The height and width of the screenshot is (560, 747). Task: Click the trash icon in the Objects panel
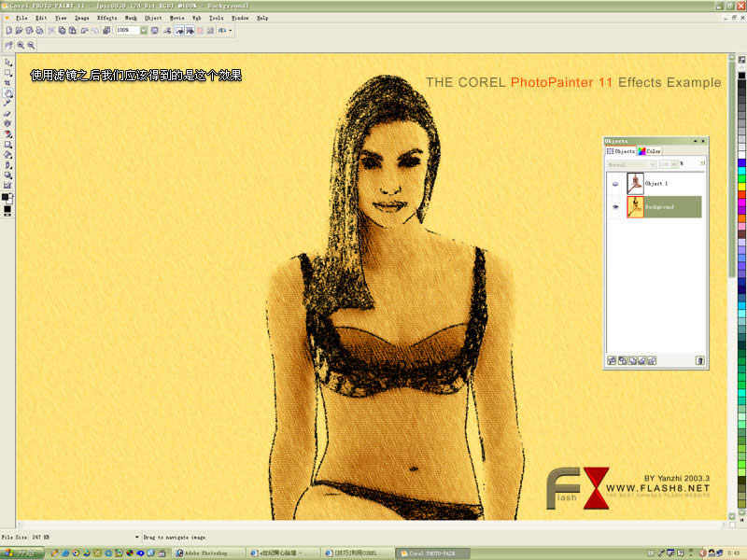point(699,360)
